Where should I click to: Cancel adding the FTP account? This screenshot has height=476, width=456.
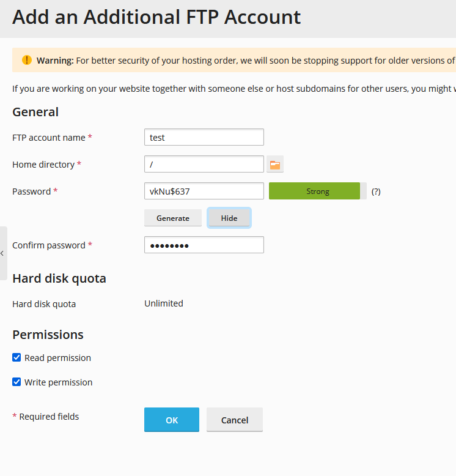pos(235,420)
